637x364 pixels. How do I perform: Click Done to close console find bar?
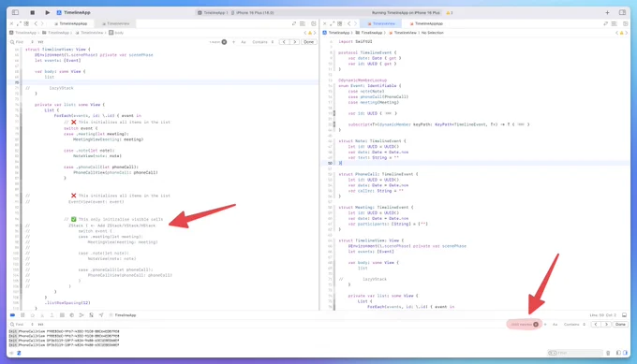click(620, 325)
